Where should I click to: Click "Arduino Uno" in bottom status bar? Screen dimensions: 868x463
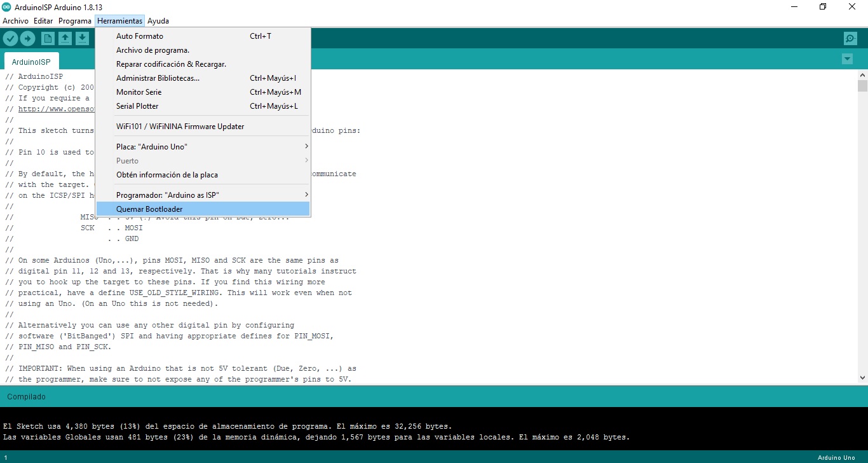[x=837, y=457]
